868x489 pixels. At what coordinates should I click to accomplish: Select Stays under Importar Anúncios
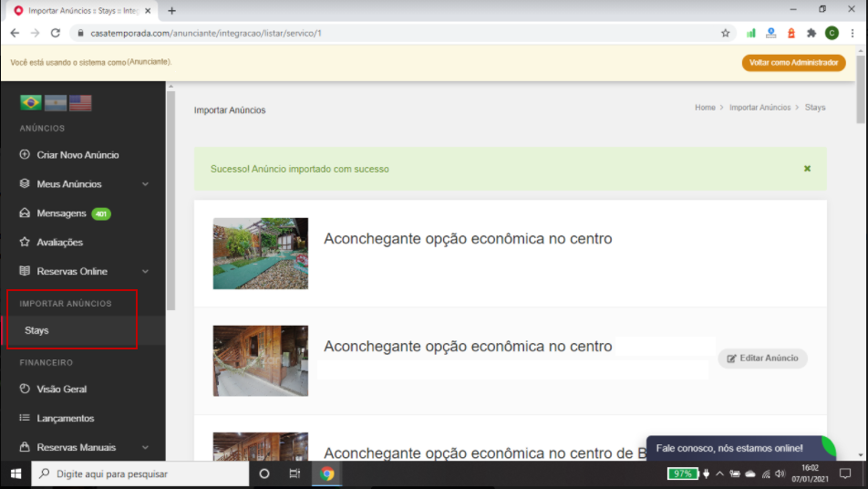tap(36, 330)
